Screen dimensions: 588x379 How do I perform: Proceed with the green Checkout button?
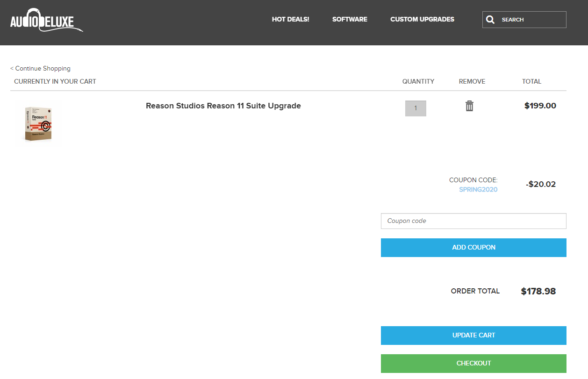point(473,364)
